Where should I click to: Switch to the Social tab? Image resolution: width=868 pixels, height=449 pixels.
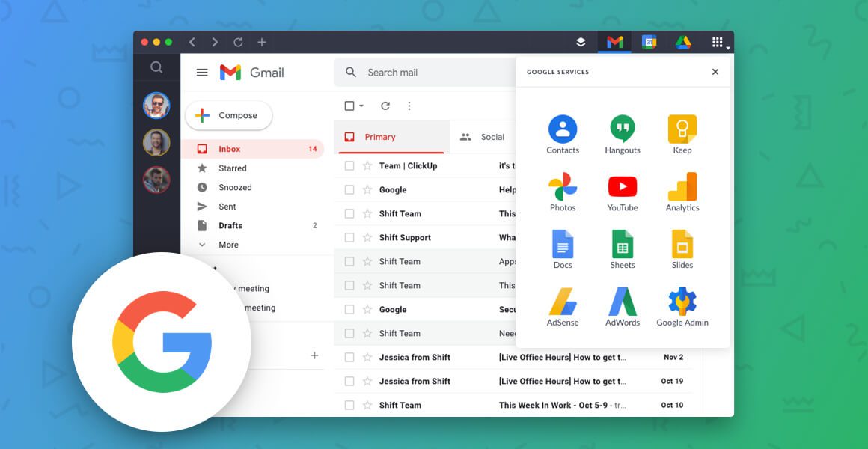tap(492, 137)
